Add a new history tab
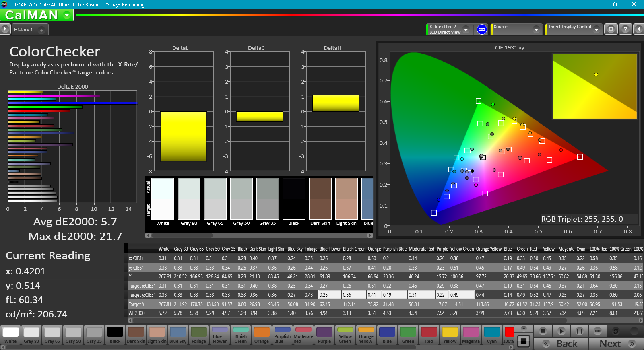This screenshot has width=644, height=350. point(41,30)
